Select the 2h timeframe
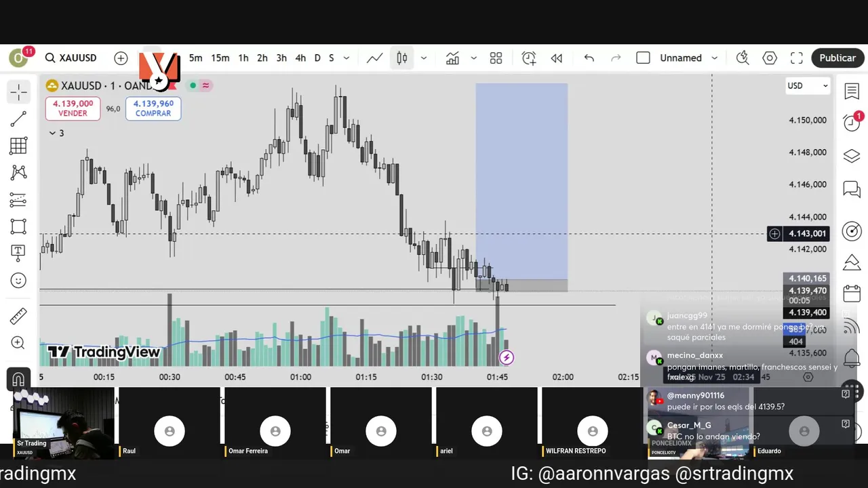Image resolution: width=868 pixels, height=488 pixels. point(262,58)
